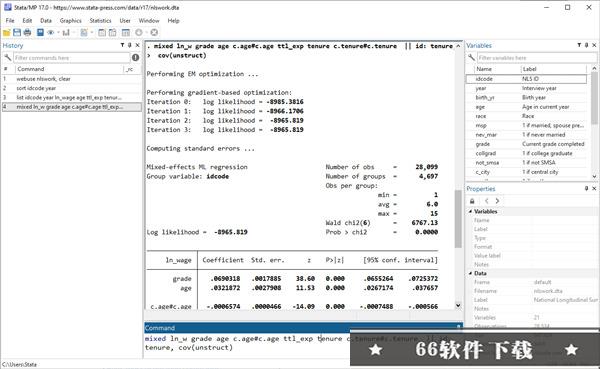Select history command webuse nlswork, clear
Image resolution: width=600 pixels, height=369 pixels.
point(71,79)
